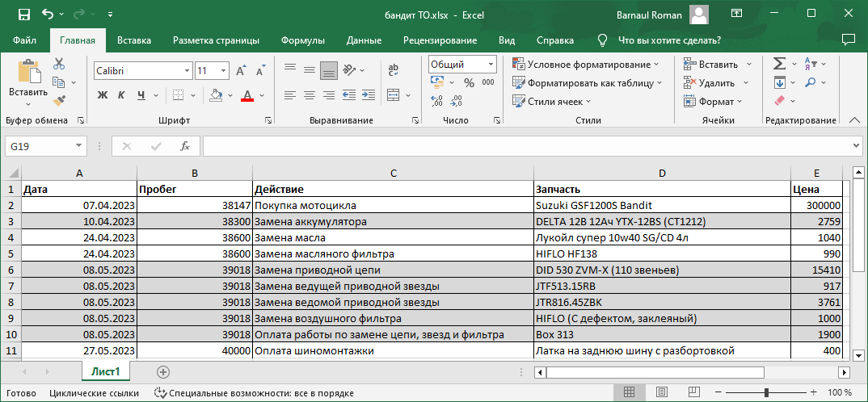Screen dimensions: 868x402
Task: Open the Calibri font name dropdown
Action: point(188,71)
